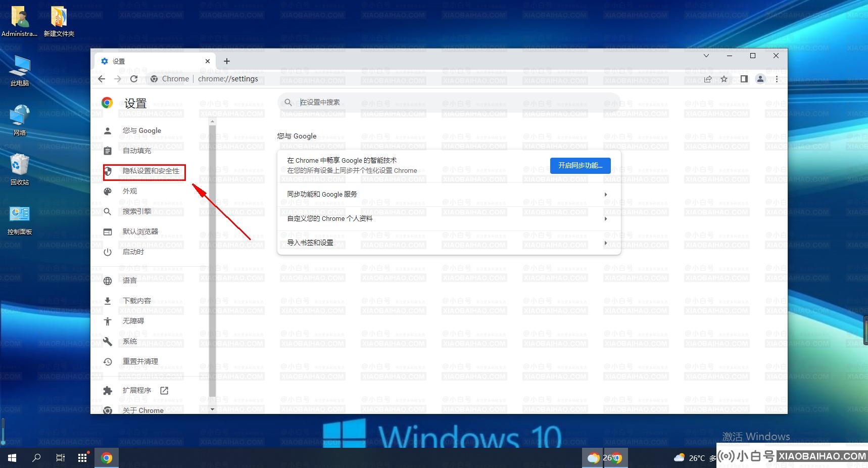Click the globe icon beside 语言
This screenshot has height=468, width=868.
pos(108,280)
